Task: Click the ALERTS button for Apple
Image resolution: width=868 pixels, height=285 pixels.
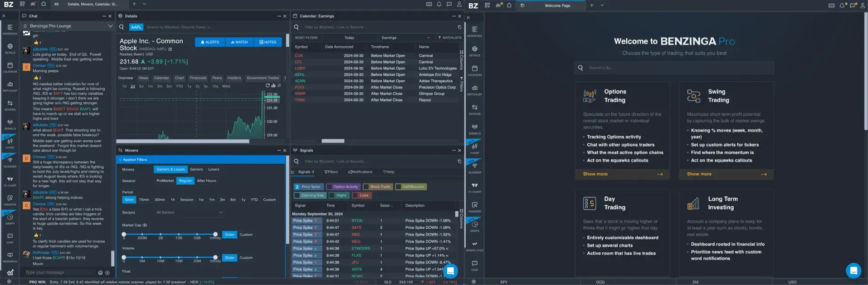Action: click(x=210, y=42)
